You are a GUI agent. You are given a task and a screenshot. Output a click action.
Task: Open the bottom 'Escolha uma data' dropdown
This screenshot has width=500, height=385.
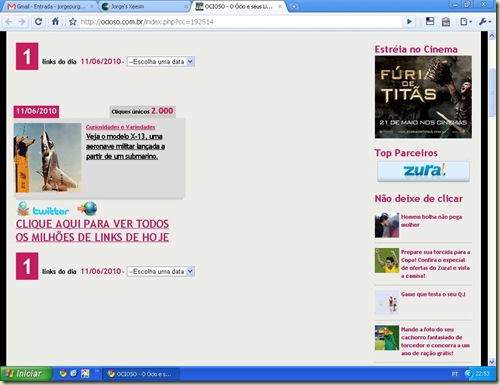(x=161, y=272)
